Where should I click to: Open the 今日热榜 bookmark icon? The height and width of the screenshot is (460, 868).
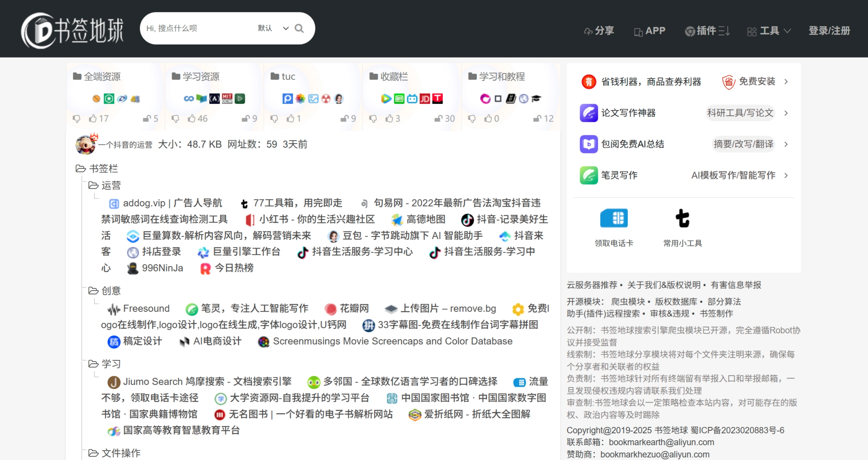coord(205,268)
